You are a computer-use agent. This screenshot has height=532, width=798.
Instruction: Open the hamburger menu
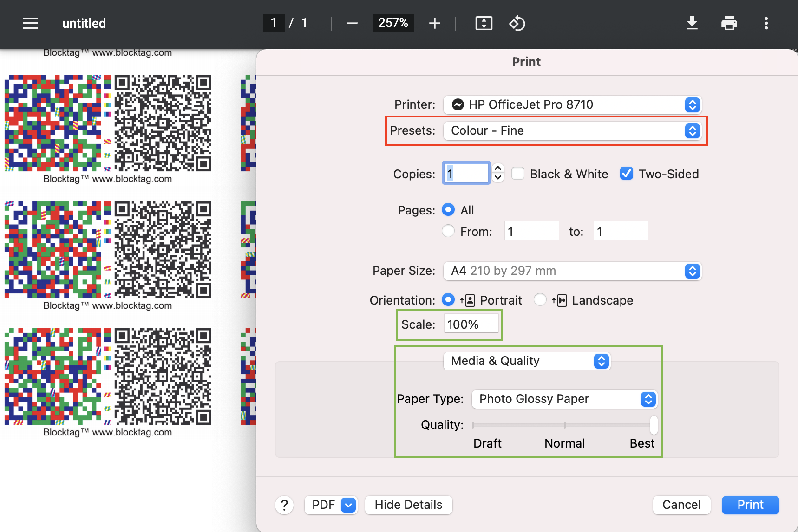[30, 23]
